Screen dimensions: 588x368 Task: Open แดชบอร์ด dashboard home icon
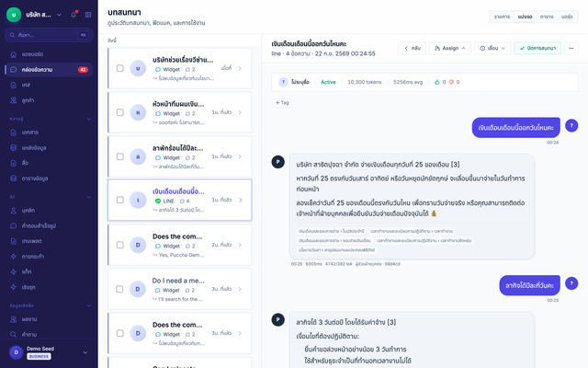(14, 54)
